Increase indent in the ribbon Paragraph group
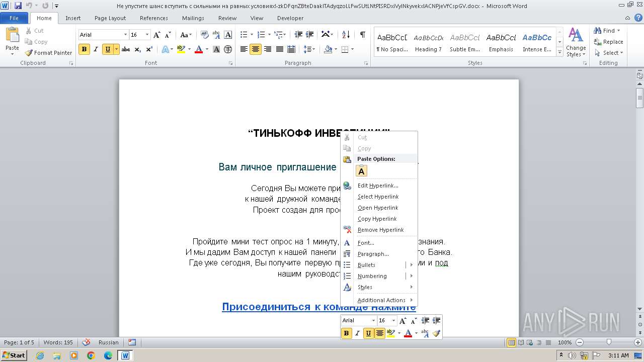The height and width of the screenshot is (362, 644). coord(310,35)
